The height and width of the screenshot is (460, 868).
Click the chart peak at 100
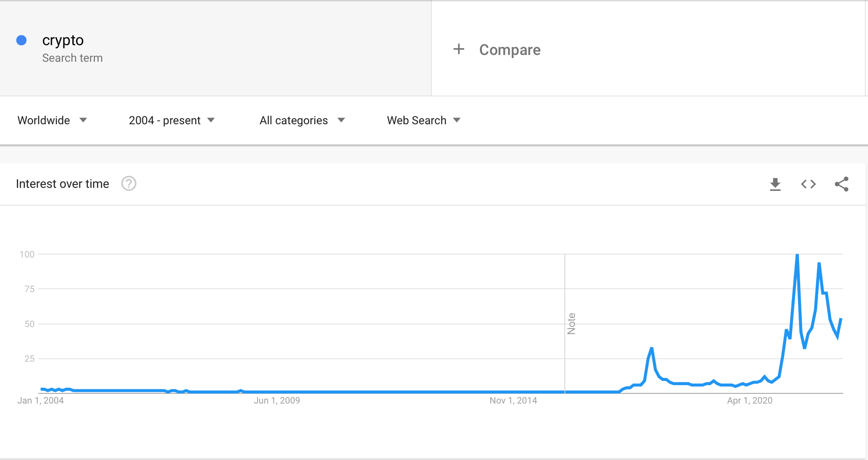797,255
